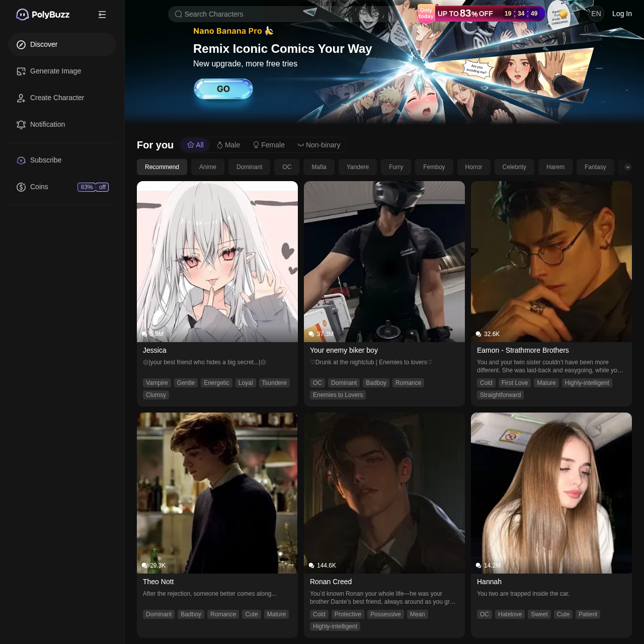This screenshot has height=644, width=644.
Task: Open the Hannah character card
Action: 551,493
